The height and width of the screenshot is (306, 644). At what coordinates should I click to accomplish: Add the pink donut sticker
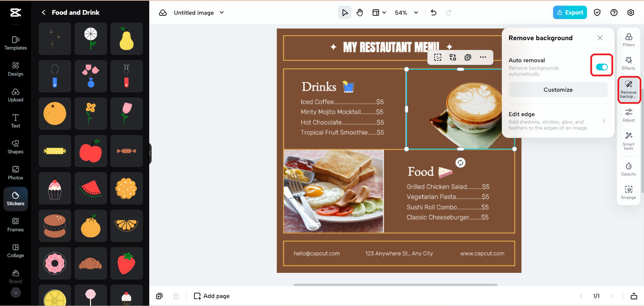click(55, 263)
